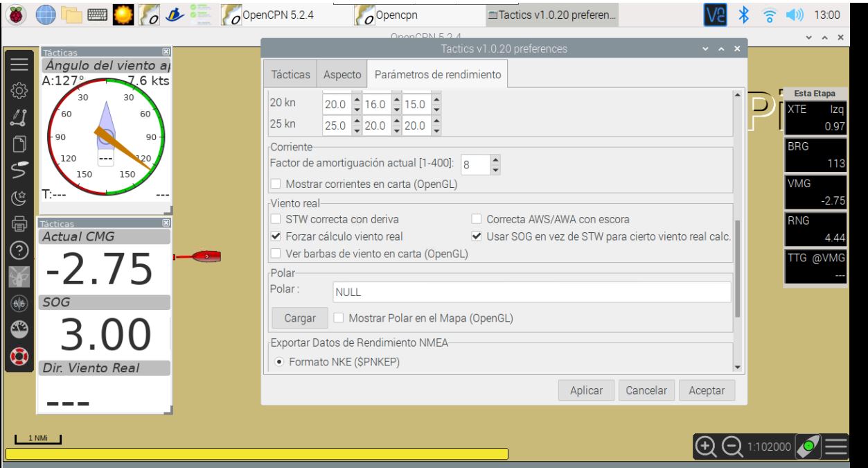The width and height of the screenshot is (868, 468).
Task: Open the file manager folders icon
Action: pos(73,14)
